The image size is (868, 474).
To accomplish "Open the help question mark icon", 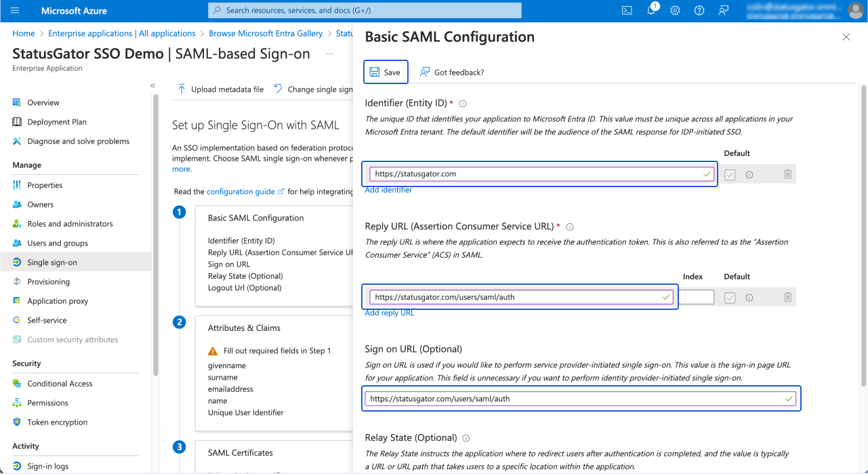I will [x=699, y=11].
